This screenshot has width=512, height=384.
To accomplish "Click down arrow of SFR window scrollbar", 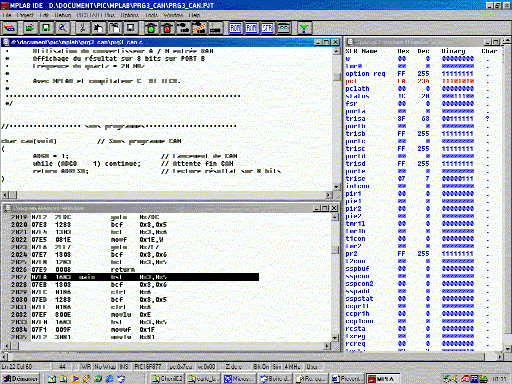I will pyautogui.click(x=508, y=349).
